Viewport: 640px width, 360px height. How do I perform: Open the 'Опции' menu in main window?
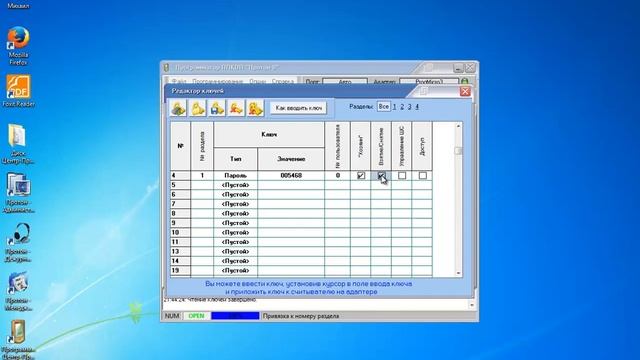[x=258, y=82]
